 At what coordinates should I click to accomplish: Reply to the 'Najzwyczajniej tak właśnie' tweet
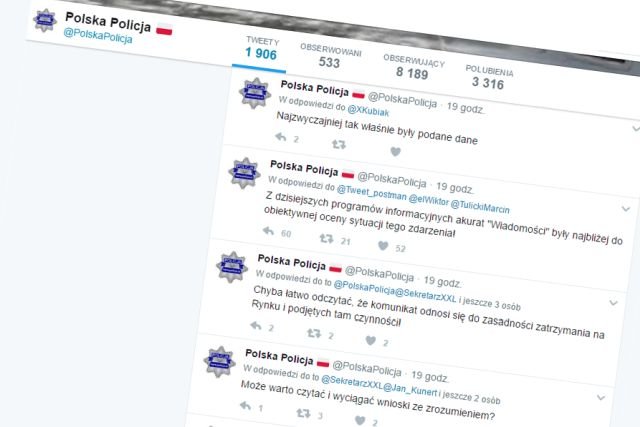pos(281,137)
